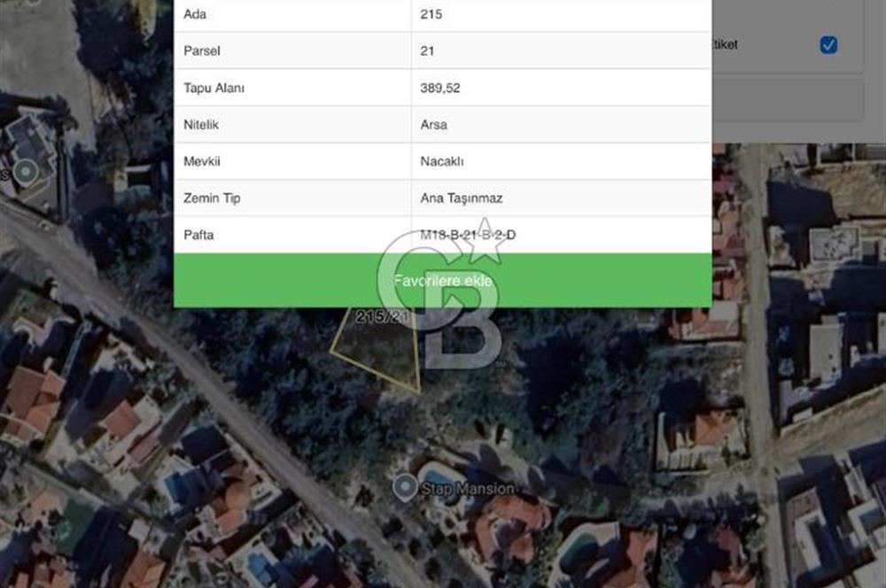
Task: Toggle the Etiket checkbox
Action: (828, 44)
